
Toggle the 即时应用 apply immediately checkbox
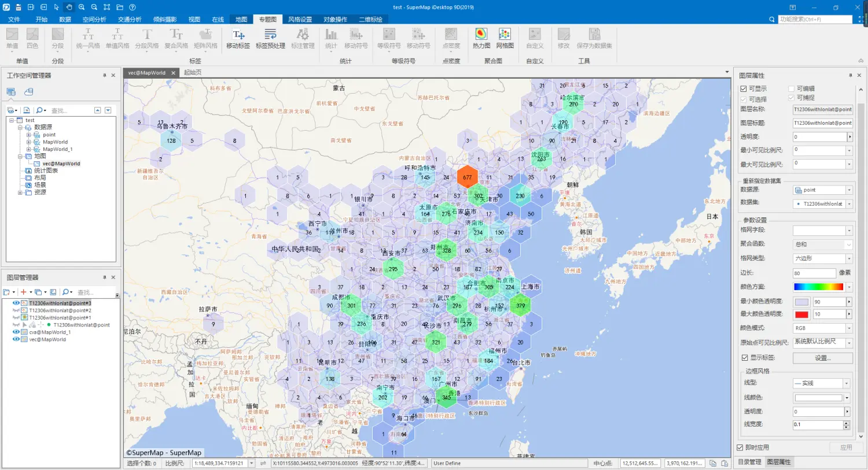coord(740,447)
